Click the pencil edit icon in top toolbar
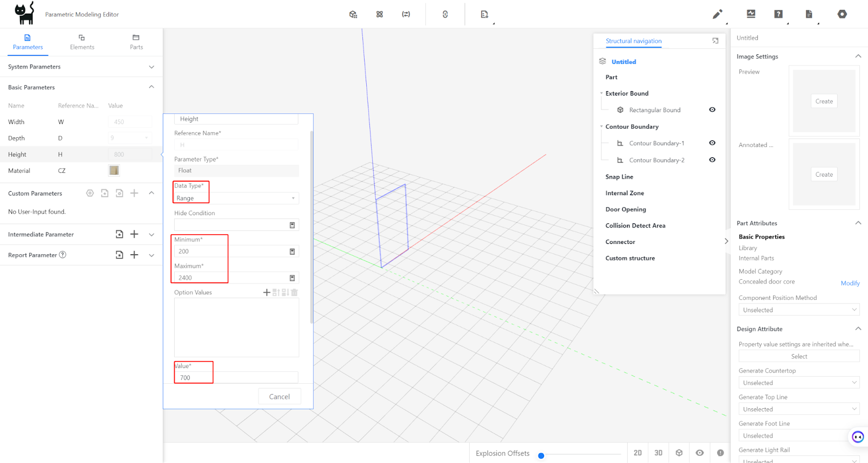 717,14
